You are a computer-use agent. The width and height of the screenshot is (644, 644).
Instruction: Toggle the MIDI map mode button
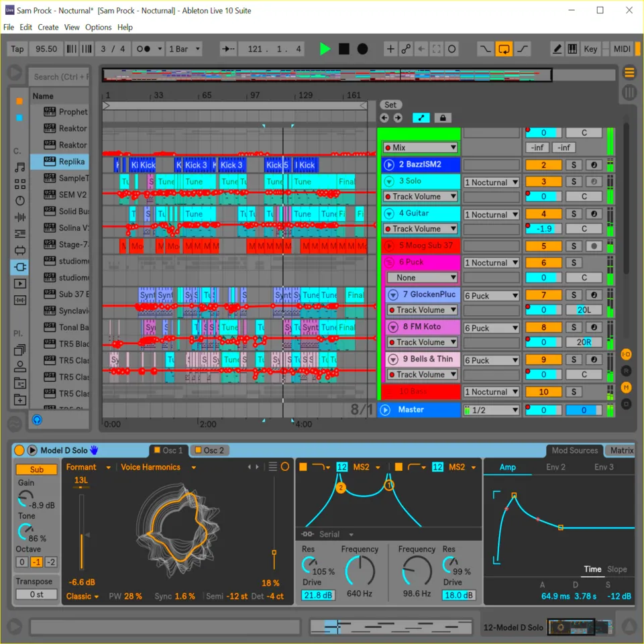click(x=621, y=49)
